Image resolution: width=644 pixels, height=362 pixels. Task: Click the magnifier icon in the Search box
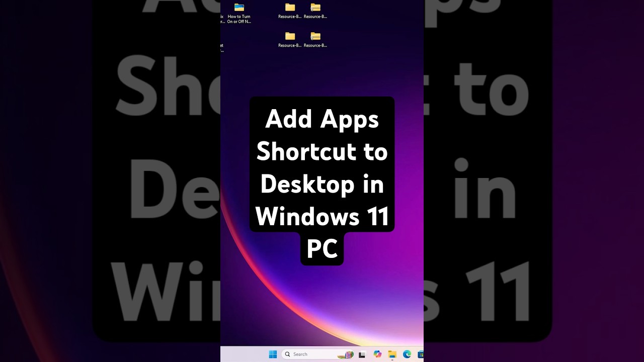[x=288, y=354]
